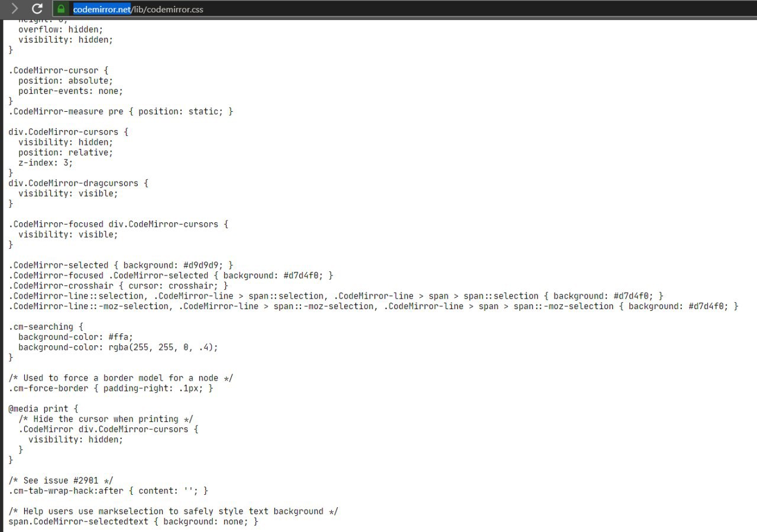This screenshot has height=532, width=757.
Task: Click the '.CodeMirror-measure pre' rule line
Action: pyautogui.click(x=121, y=111)
